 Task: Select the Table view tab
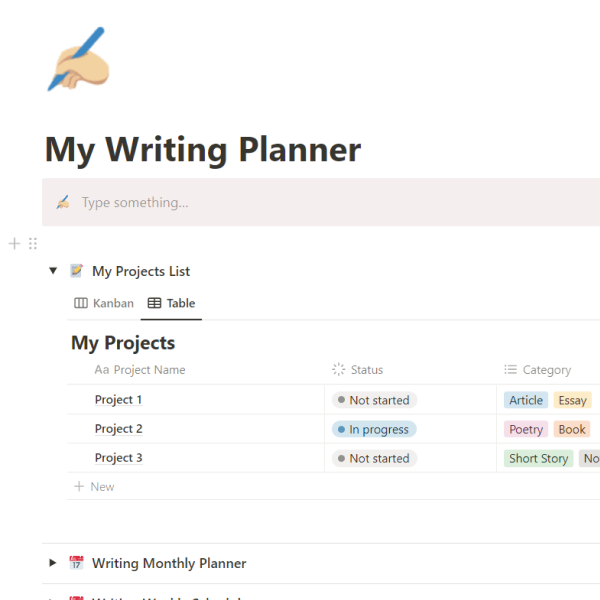171,303
